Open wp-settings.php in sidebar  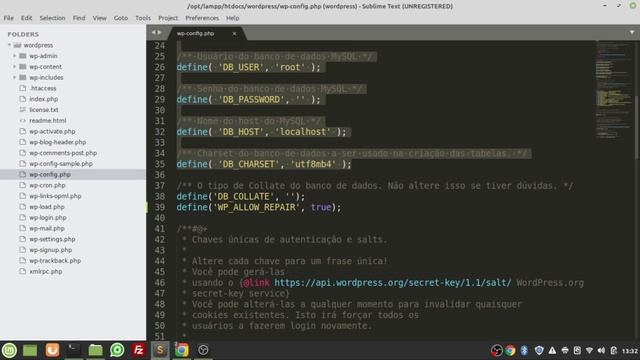point(52,239)
